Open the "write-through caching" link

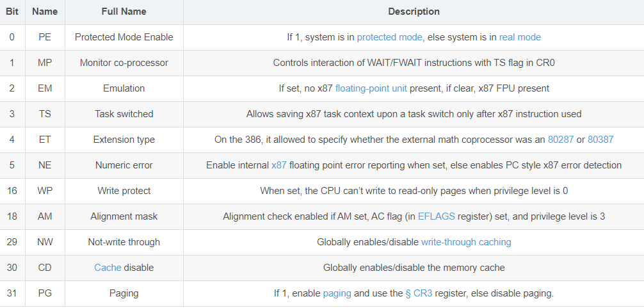coord(466,242)
